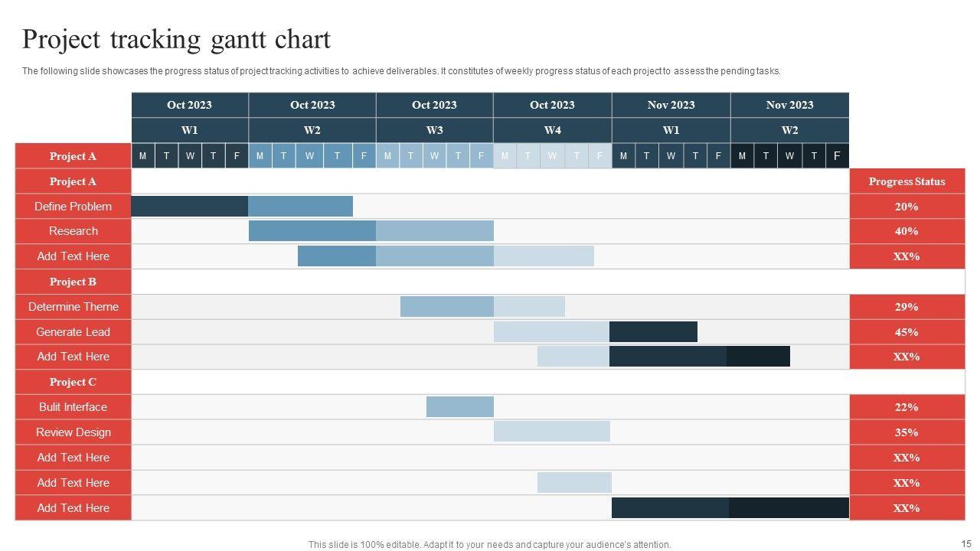
Task: Click the "Project tracking gantt chart" title
Action: (x=176, y=39)
